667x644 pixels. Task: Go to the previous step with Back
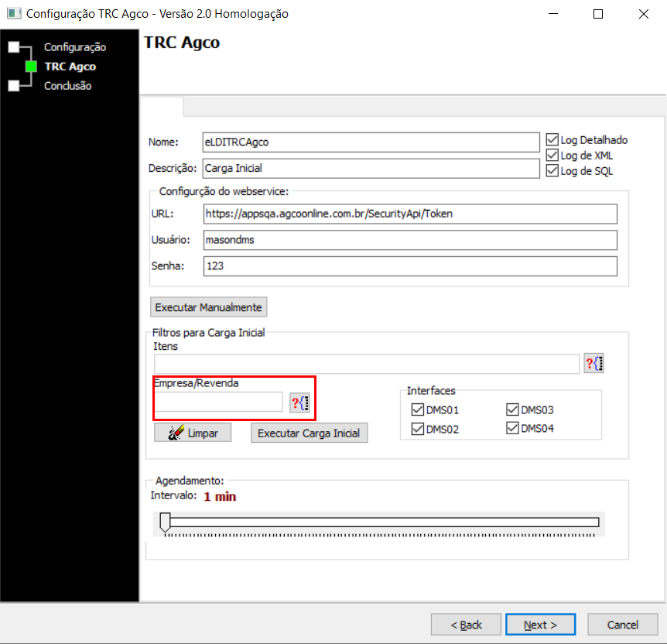pos(466,625)
